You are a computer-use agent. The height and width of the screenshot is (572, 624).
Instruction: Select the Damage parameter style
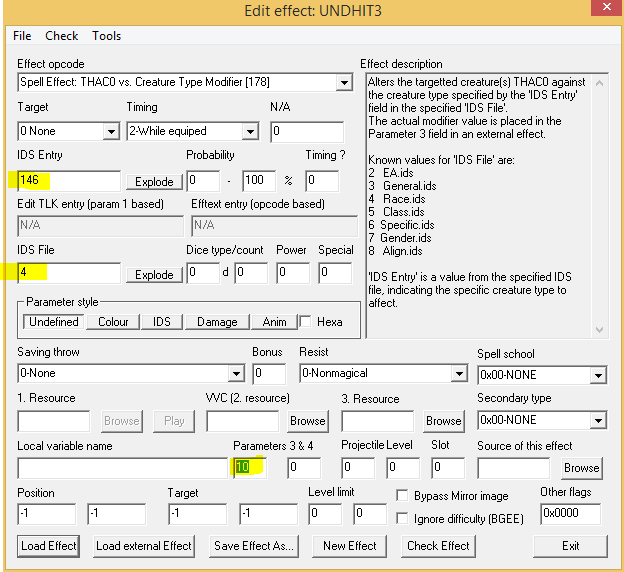(217, 322)
